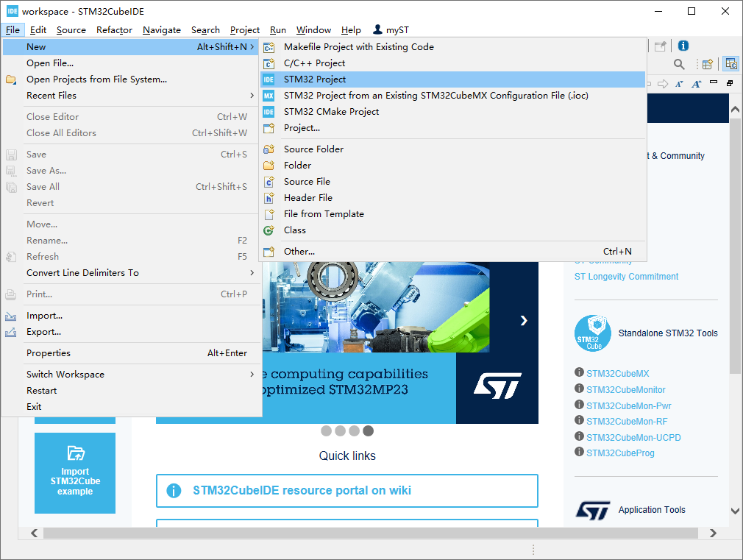Image resolution: width=743 pixels, height=560 pixels.
Task: Open the STM32CubeMon-RF link
Action: point(627,422)
